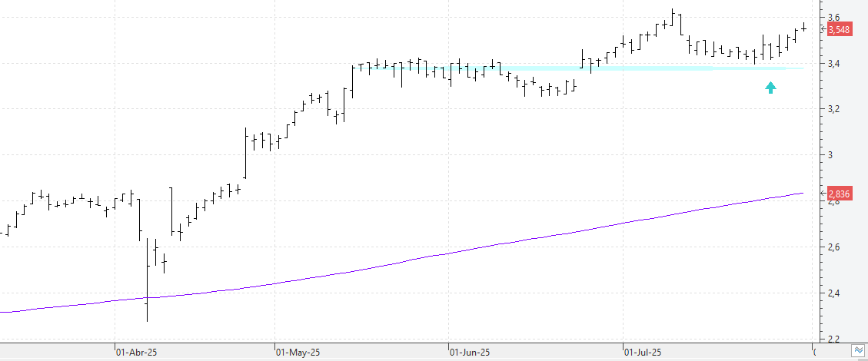Select the red 3,548 last price tag
Viewport: 868px width, 361px height.
(839, 30)
